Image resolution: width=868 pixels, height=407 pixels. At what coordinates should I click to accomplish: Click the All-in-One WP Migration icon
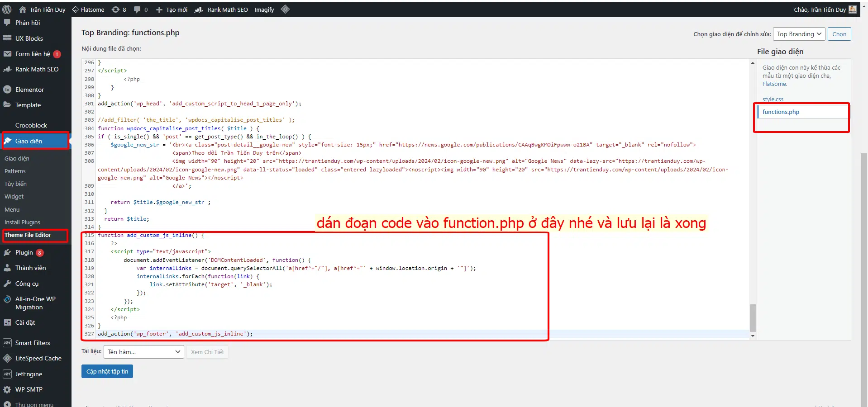(x=7, y=299)
